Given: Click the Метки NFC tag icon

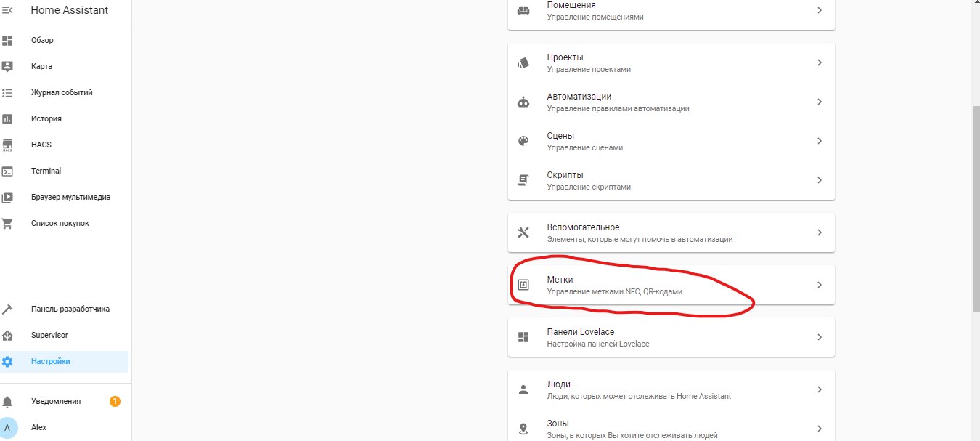Looking at the screenshot, I should [523, 285].
